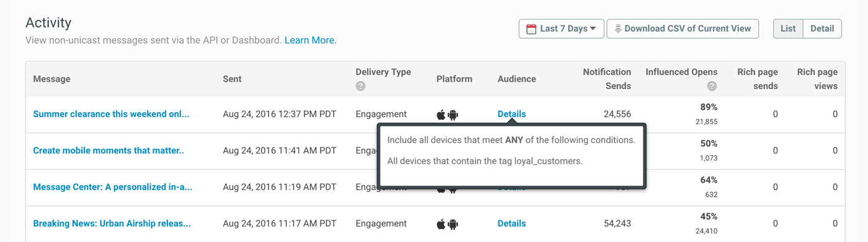Viewport: 868px width, 242px height.
Task: Click the 50% influenced opens value
Action: [709, 144]
